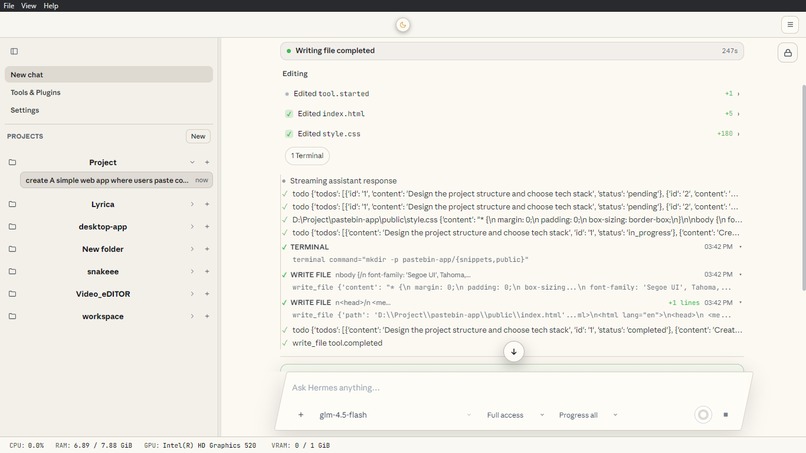Click the desktop-app folder icon
Image resolution: width=806 pixels, height=453 pixels.
click(12, 227)
